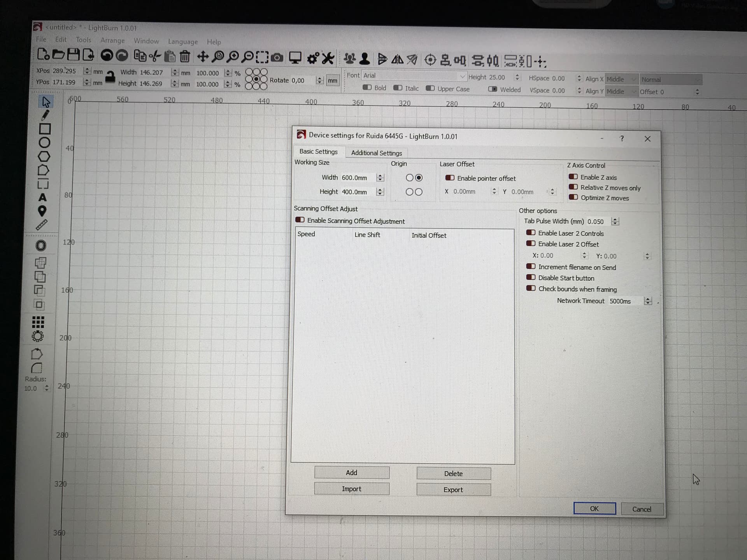The height and width of the screenshot is (560, 747).
Task: Open the Arrange menu
Action: (x=112, y=40)
